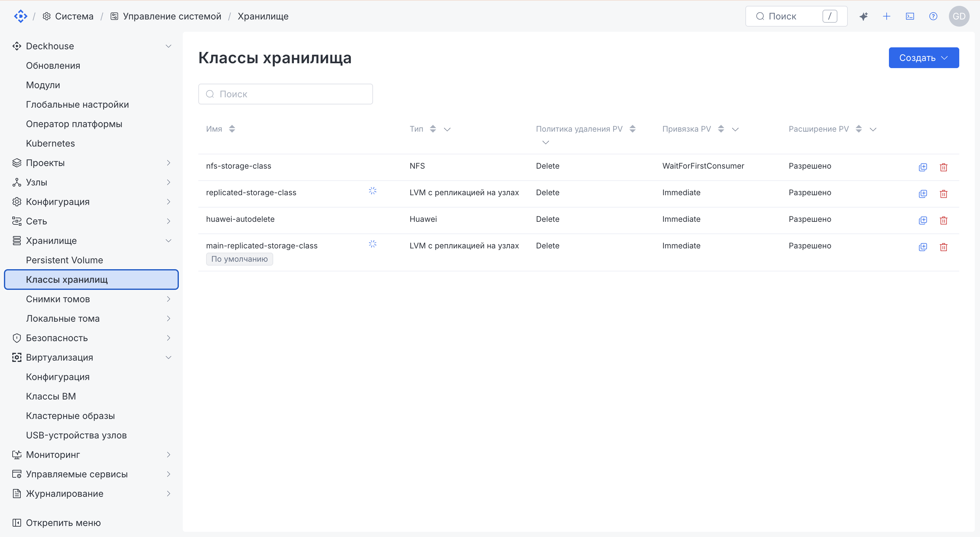This screenshot has height=537, width=980.
Task: Collapse the Deckhouse sidebar section
Action: 169,46
